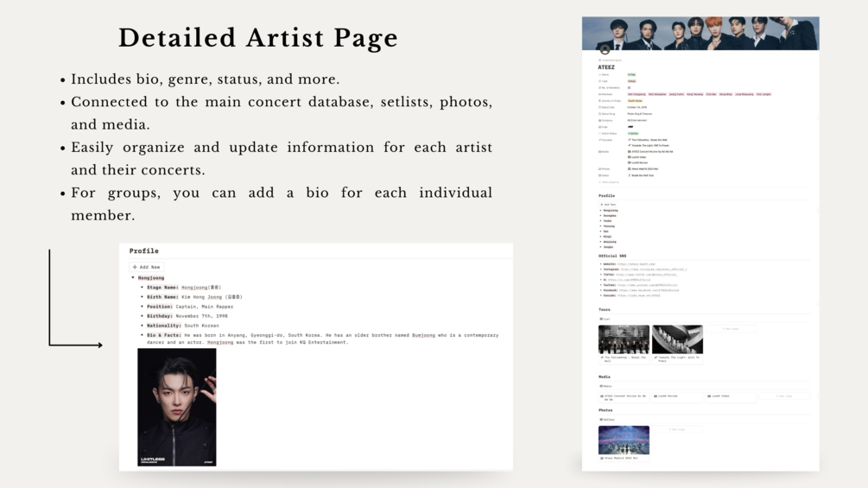Open the YouTube URL link

(648, 285)
